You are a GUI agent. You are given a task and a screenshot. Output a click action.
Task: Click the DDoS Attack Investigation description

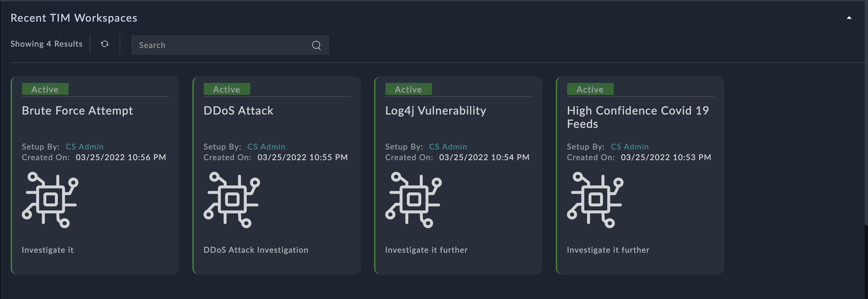(x=256, y=250)
